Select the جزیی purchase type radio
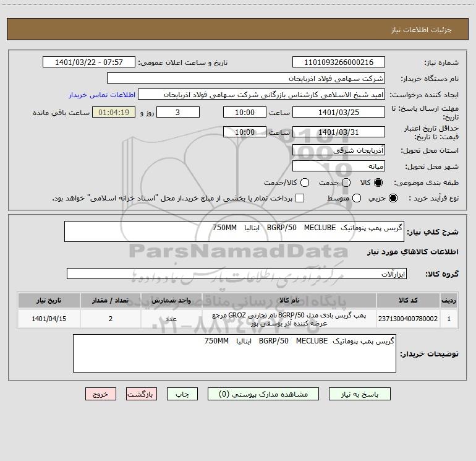The image size is (476, 461). click(393, 198)
